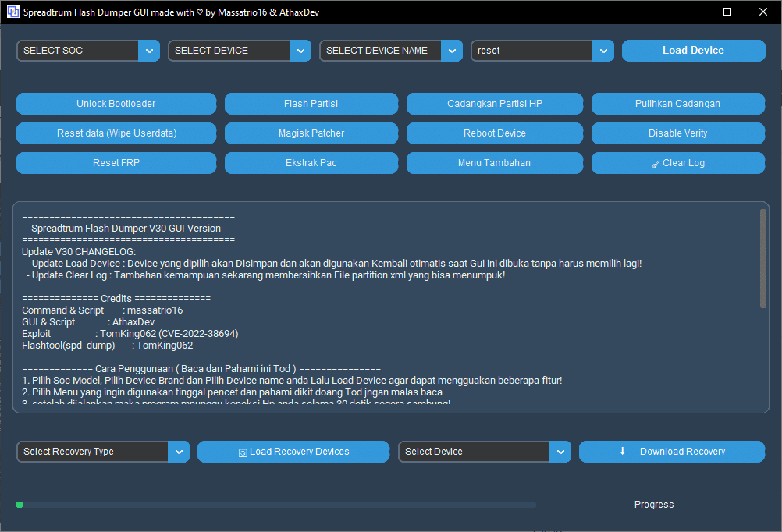Wipe userdata with Reset data
Screen dimensions: 782x532
click(x=116, y=133)
